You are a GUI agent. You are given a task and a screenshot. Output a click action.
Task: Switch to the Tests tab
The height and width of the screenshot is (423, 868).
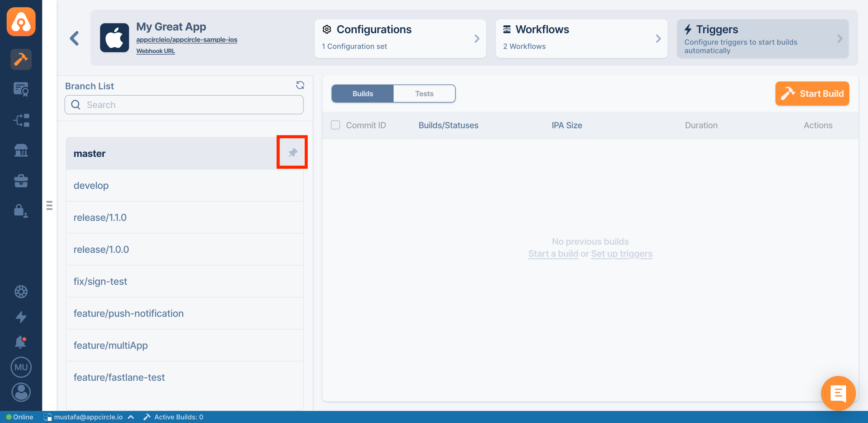[424, 94]
